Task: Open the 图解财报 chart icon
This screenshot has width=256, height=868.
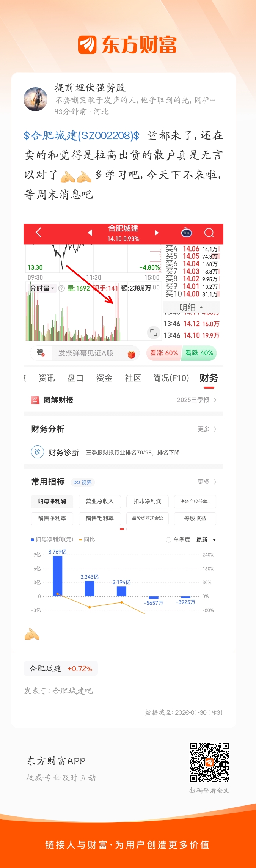Action: [x=35, y=400]
